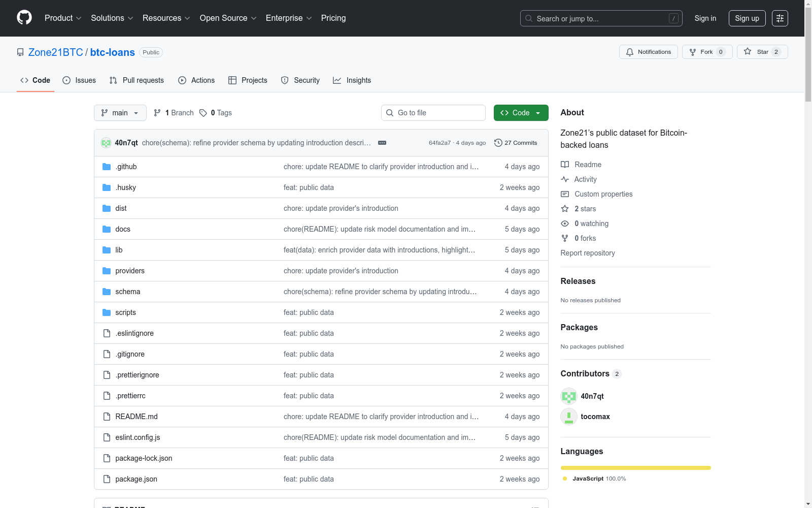Viewport: 812px width, 508px height.
Task: Open the green Code dropdown
Action: (521, 113)
